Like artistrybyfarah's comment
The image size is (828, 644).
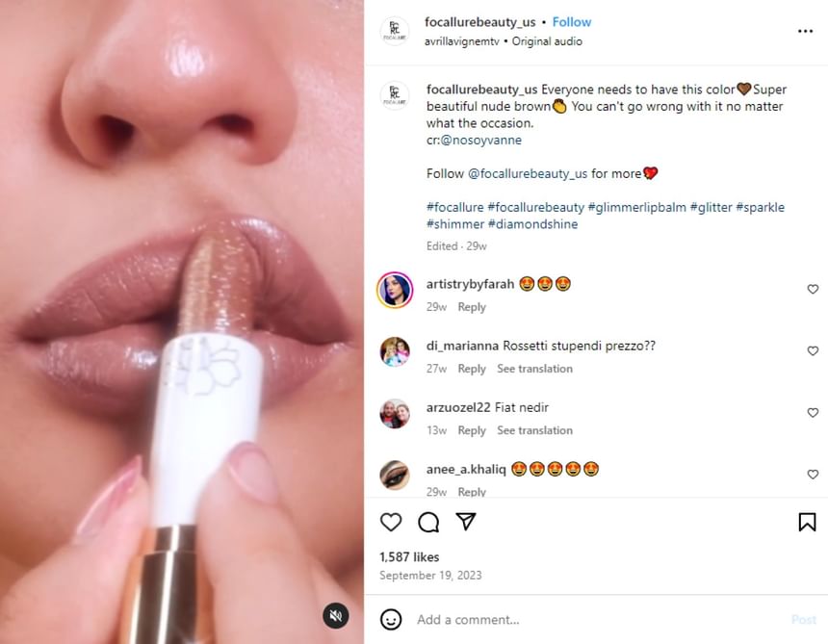tap(813, 290)
